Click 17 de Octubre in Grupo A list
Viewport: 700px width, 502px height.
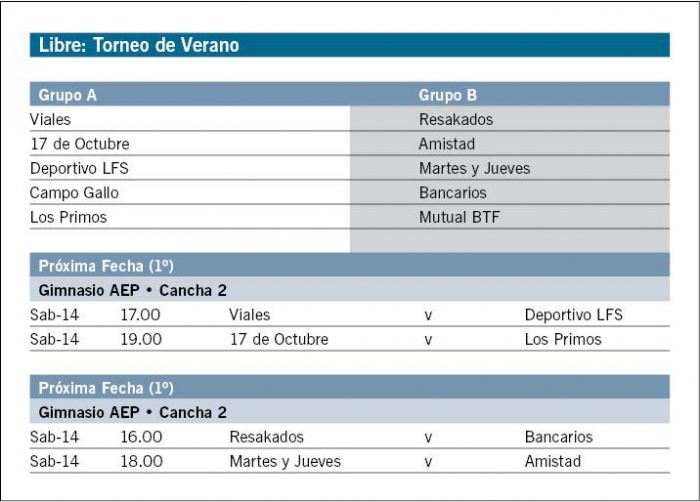click(79, 144)
